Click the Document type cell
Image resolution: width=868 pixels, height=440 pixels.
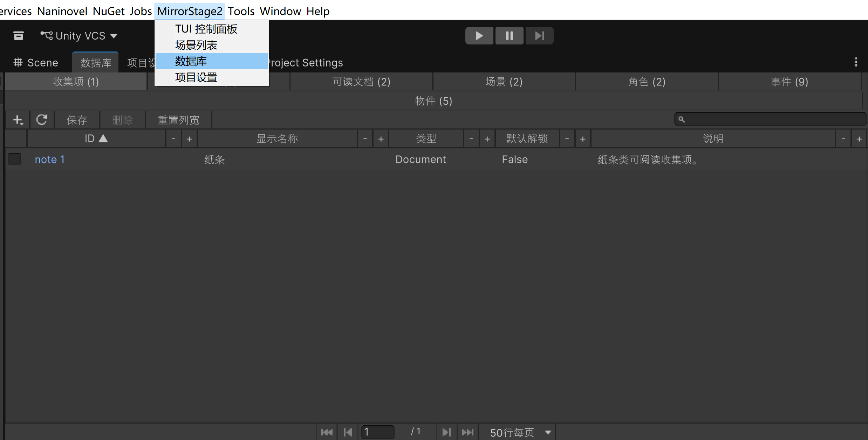coord(421,160)
